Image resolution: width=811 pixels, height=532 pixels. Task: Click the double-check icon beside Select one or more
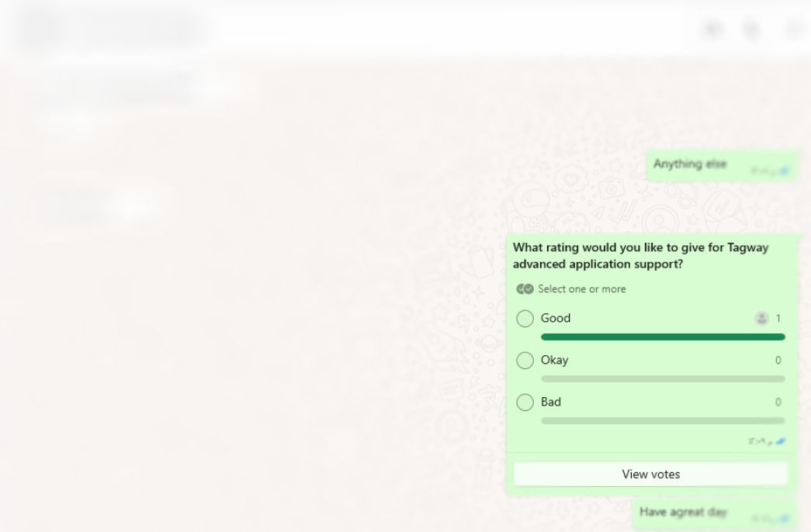(525, 289)
